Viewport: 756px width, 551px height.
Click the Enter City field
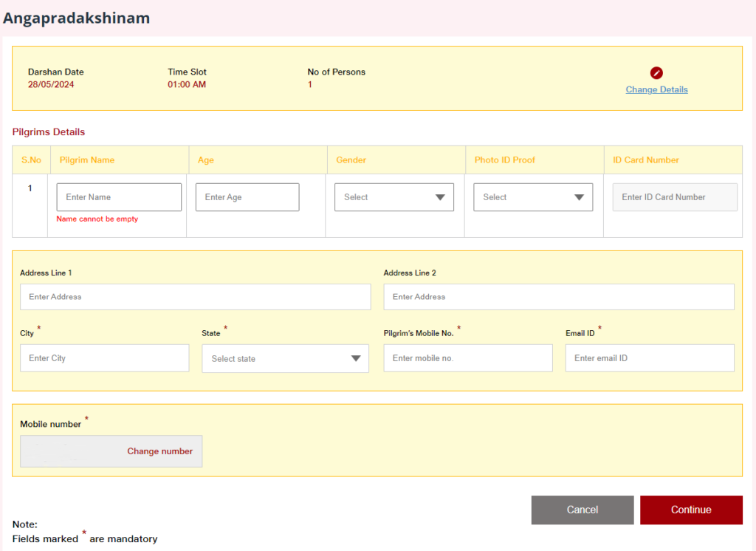tap(105, 358)
